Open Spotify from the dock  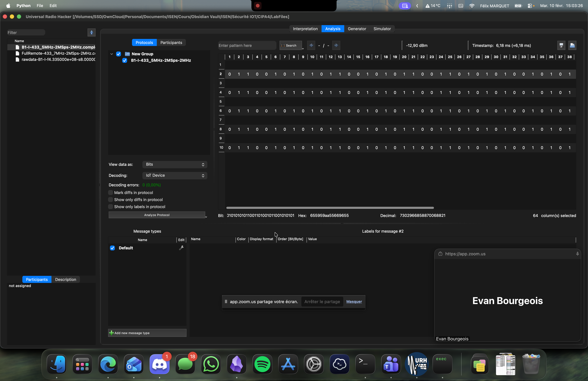tap(262, 364)
